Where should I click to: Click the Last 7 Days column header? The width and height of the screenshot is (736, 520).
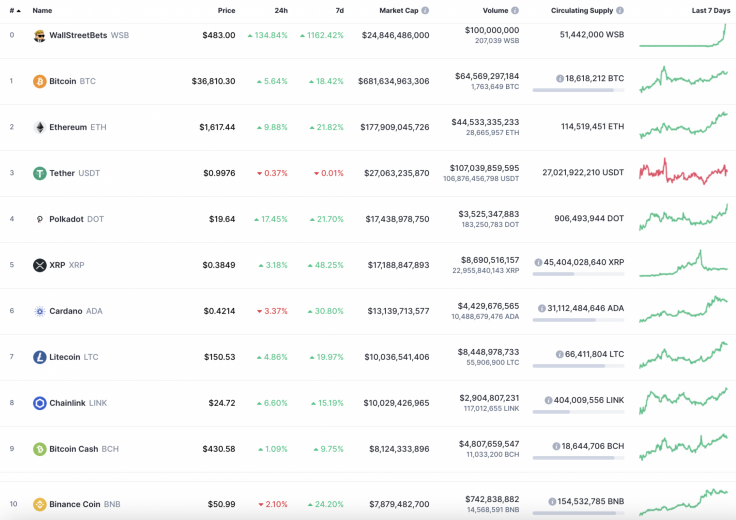[x=711, y=10]
